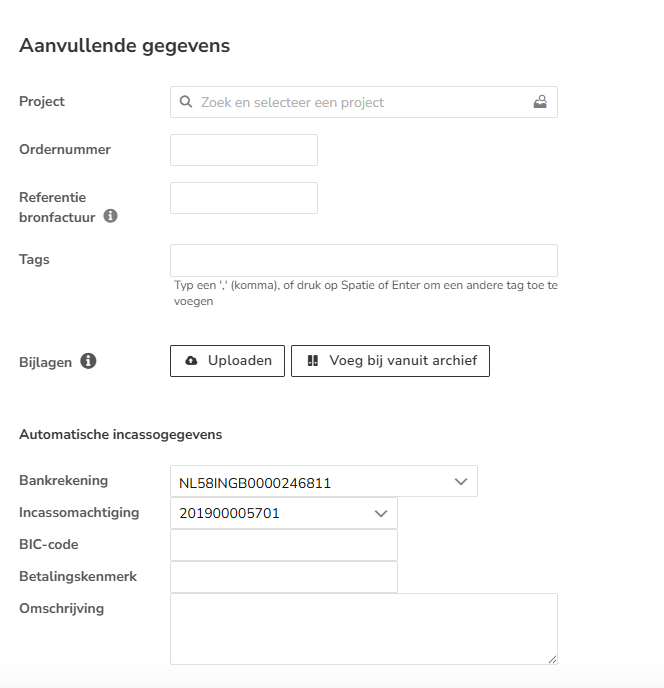Grab the Omschrijving textarea resize handle
This screenshot has width=664, height=688.
[552, 659]
